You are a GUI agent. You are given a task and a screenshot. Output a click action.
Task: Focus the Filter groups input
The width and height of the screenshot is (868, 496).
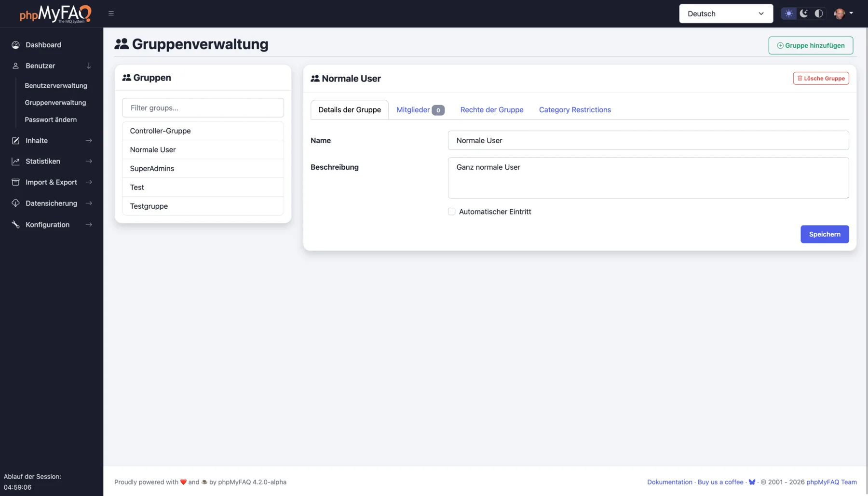pyautogui.click(x=203, y=108)
